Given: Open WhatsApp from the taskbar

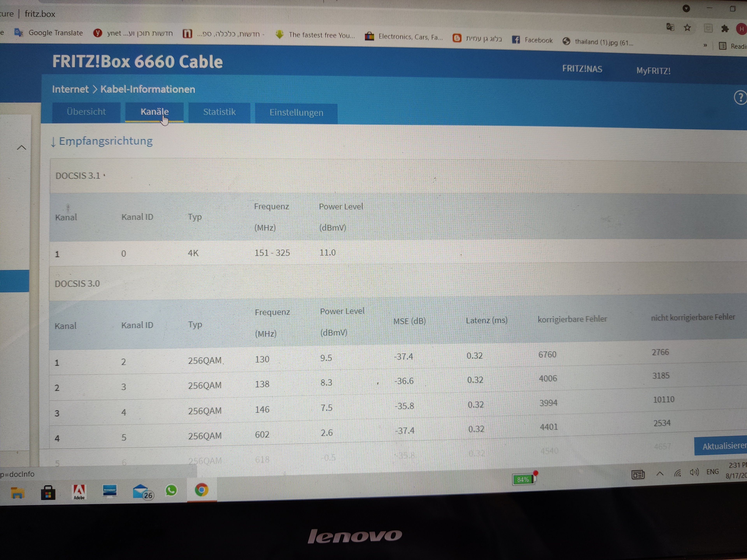Looking at the screenshot, I should (171, 490).
